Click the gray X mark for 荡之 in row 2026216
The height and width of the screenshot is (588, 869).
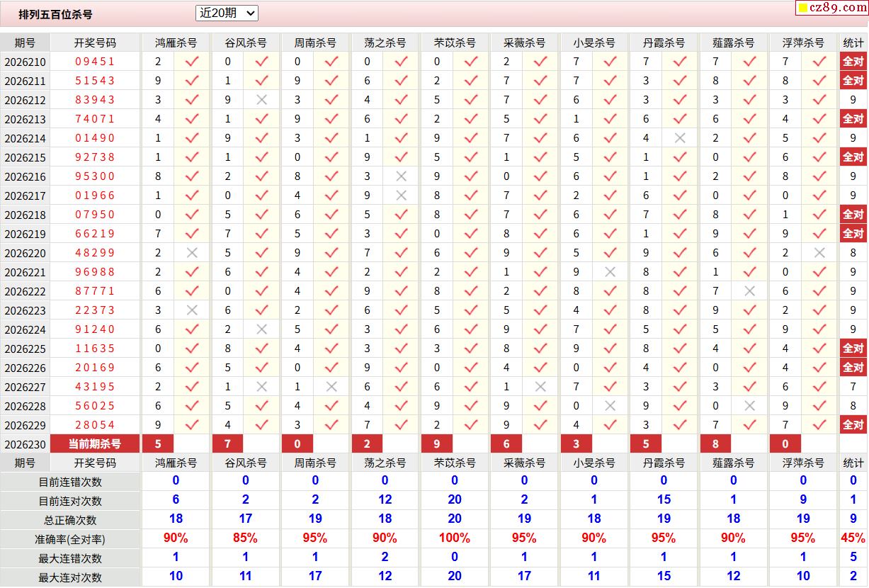point(401,176)
